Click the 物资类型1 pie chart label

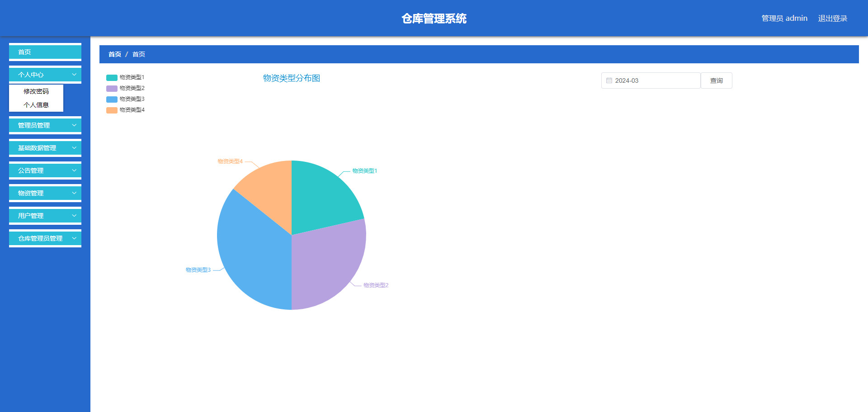tap(365, 171)
